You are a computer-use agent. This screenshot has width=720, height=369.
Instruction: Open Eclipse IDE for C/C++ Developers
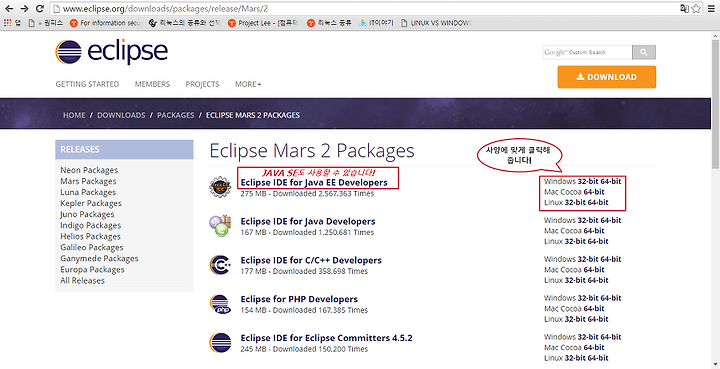click(x=311, y=260)
